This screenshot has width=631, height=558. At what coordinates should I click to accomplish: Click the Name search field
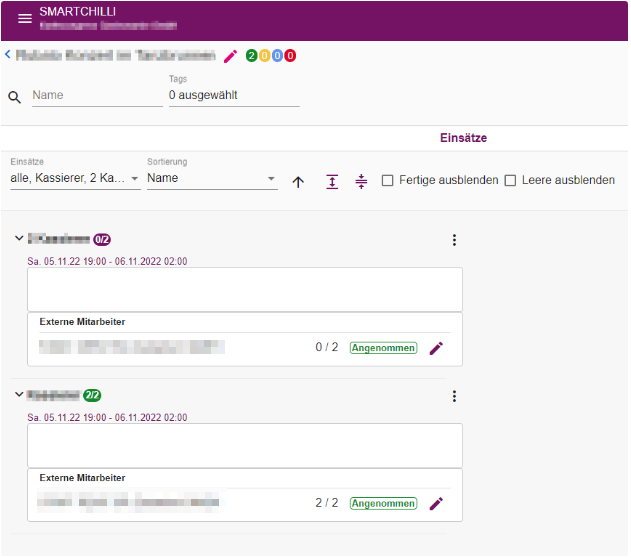coord(97,95)
